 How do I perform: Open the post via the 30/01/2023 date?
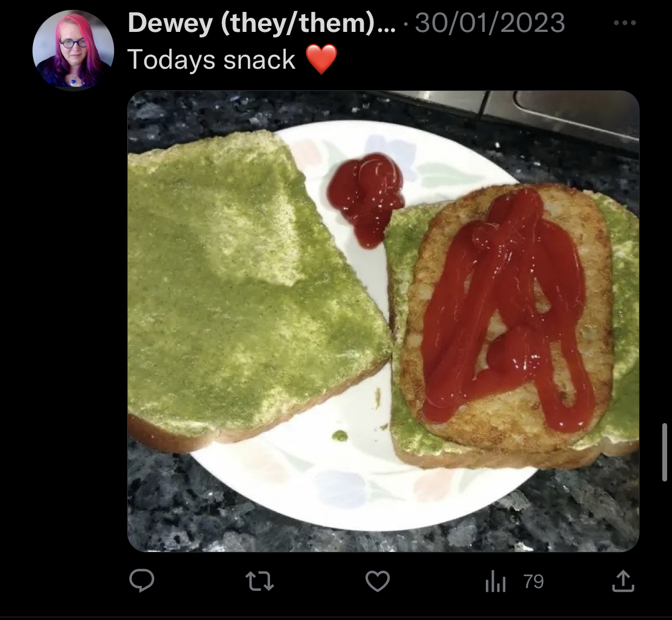click(x=490, y=23)
